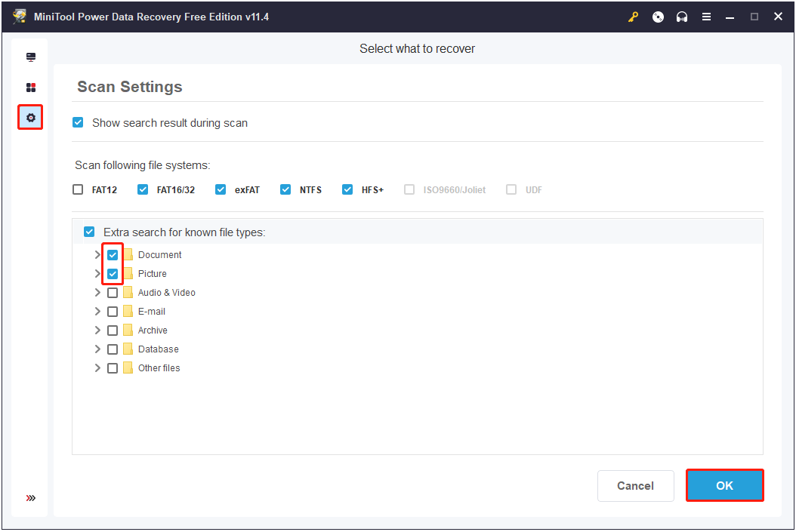This screenshot has width=796, height=532.
Task: Open Scan Settings gear icon in sidebar
Action: coord(31,118)
